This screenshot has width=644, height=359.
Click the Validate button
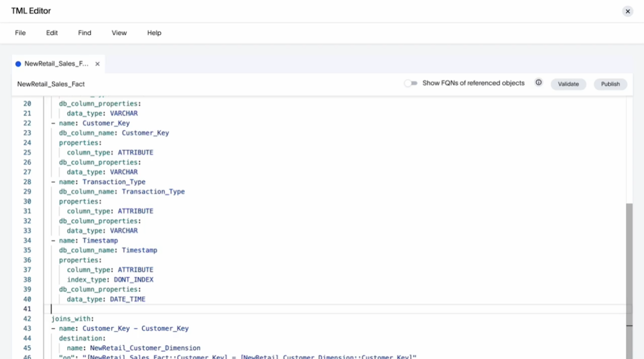pyautogui.click(x=568, y=84)
